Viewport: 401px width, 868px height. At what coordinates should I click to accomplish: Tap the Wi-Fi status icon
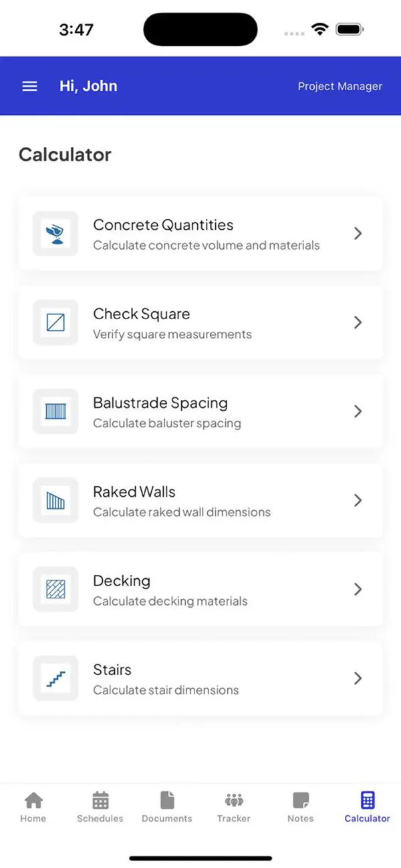click(x=319, y=29)
